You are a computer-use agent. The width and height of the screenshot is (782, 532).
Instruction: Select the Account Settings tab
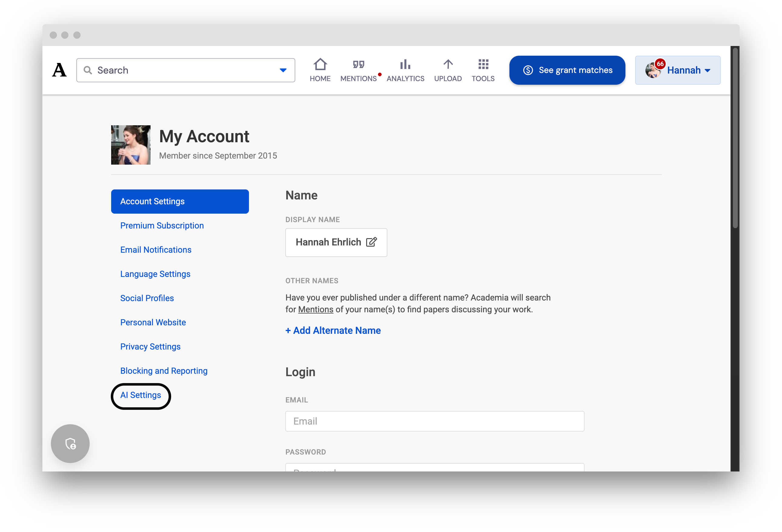click(180, 202)
